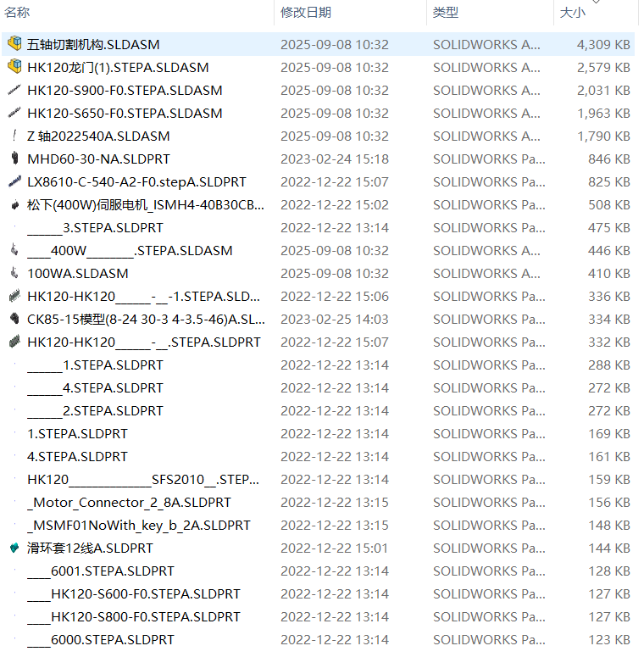Sort files by 类型 column header

click(x=446, y=12)
